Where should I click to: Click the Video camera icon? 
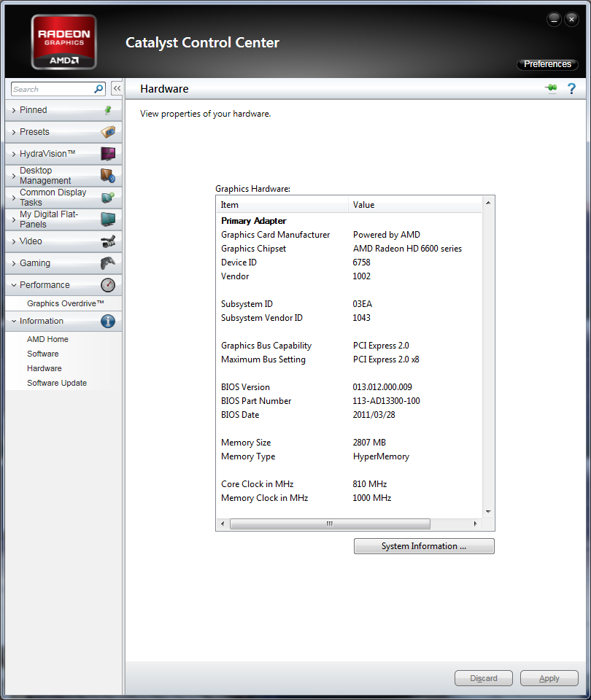pyautogui.click(x=108, y=241)
